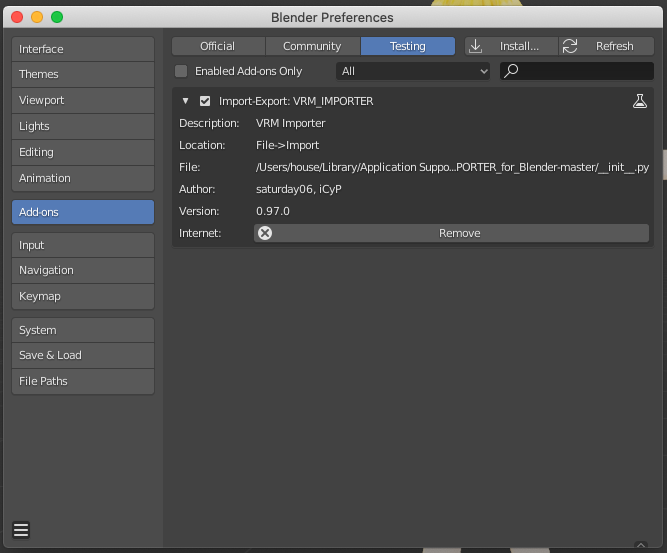The width and height of the screenshot is (667, 553).
Task: Switch to the Official filter tab
Action: 218,46
